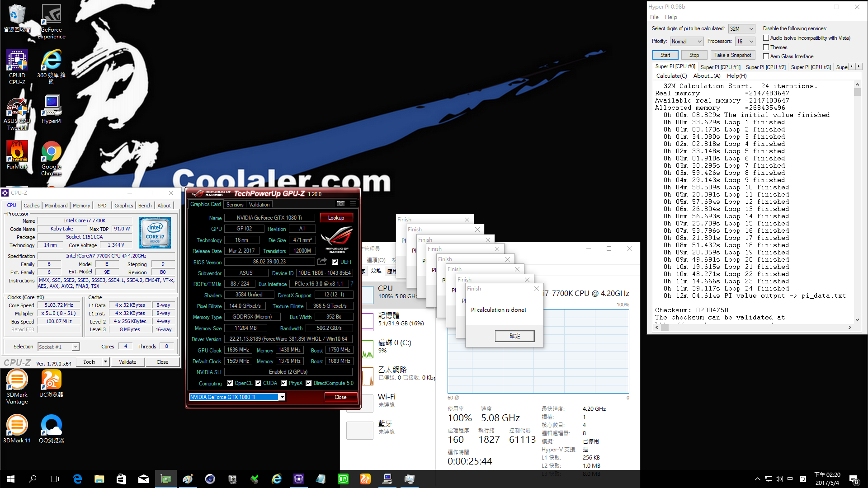Open Google Chrome desktop shortcut
This screenshot has height=488, width=868.
[x=52, y=158]
